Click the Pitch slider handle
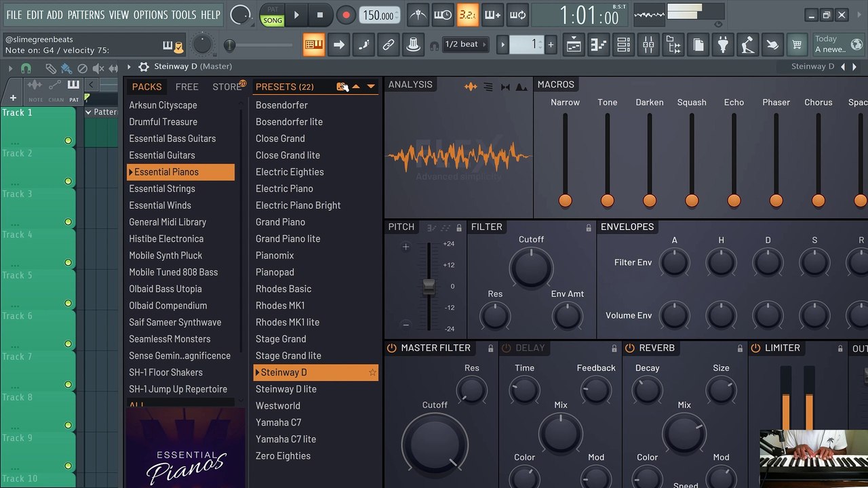This screenshot has width=868, height=488. tap(429, 286)
